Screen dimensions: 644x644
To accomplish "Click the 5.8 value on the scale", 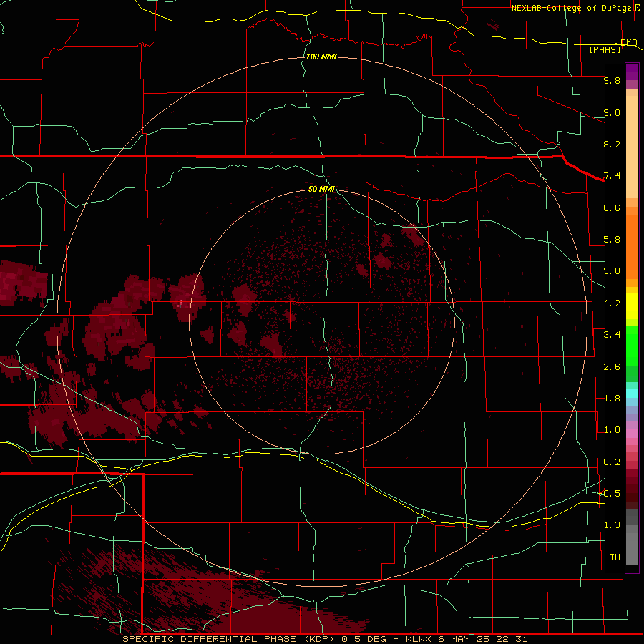I will [x=612, y=240].
